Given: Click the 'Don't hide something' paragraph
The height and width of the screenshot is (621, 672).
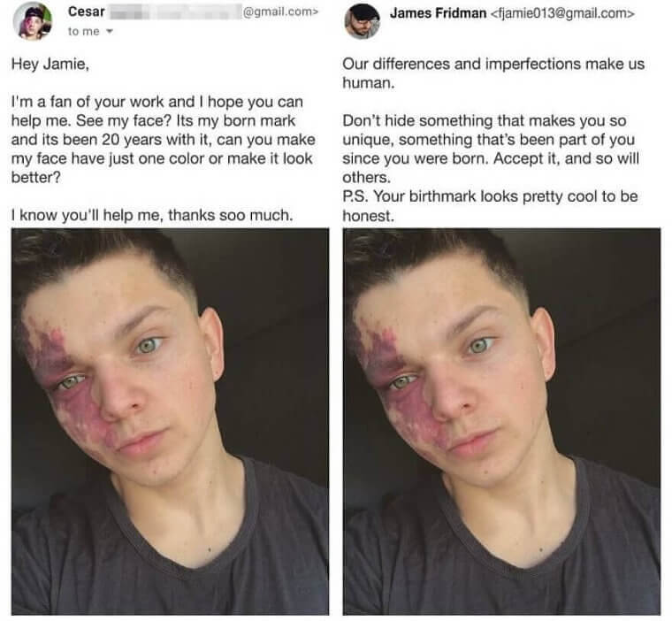Looking at the screenshot, I should (491, 149).
